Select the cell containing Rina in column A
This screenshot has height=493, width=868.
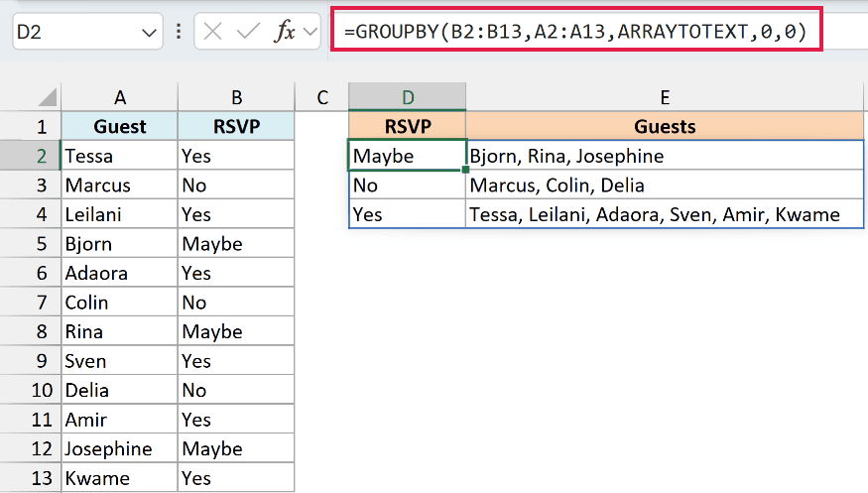(120, 331)
